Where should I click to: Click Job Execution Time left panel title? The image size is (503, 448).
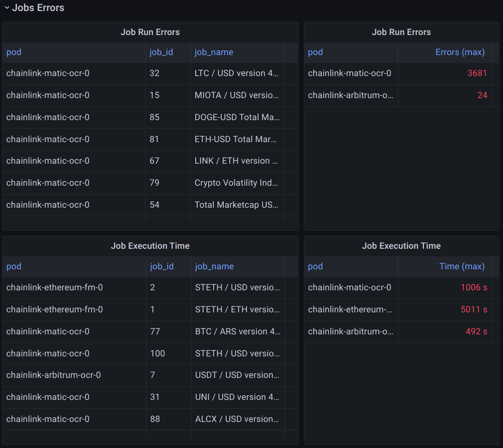[x=150, y=246]
